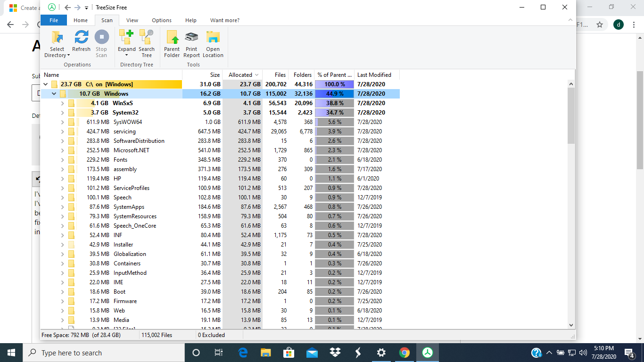Select the assembly folder row

[220, 169]
